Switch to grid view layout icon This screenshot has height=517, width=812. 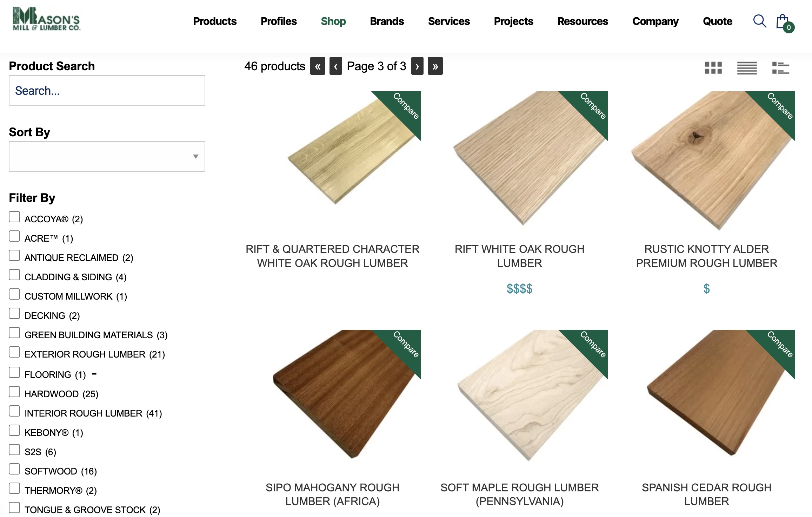(713, 67)
